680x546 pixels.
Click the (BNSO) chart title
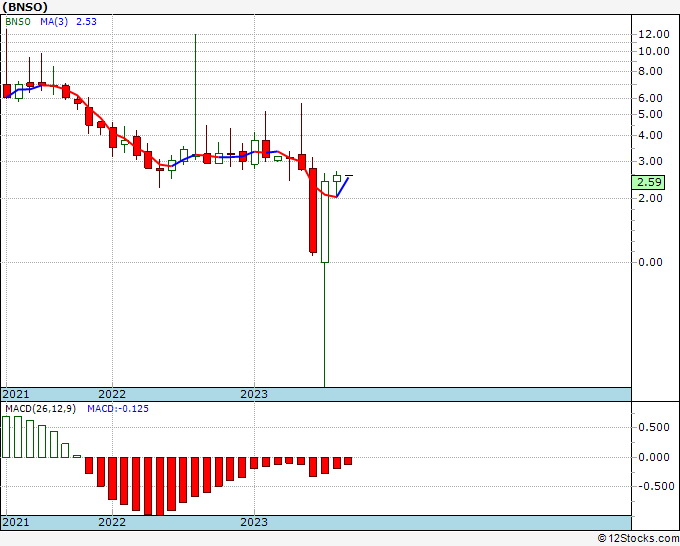click(x=25, y=7)
